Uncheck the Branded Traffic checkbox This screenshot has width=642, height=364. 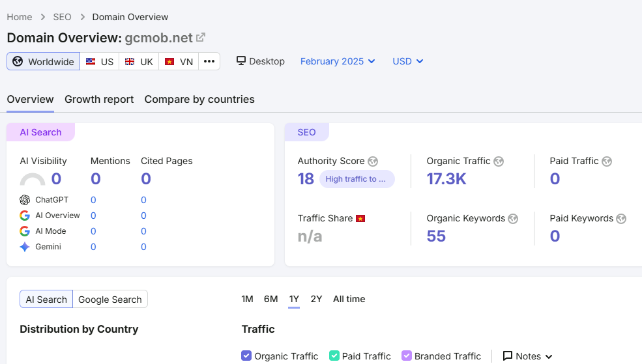[406, 356]
